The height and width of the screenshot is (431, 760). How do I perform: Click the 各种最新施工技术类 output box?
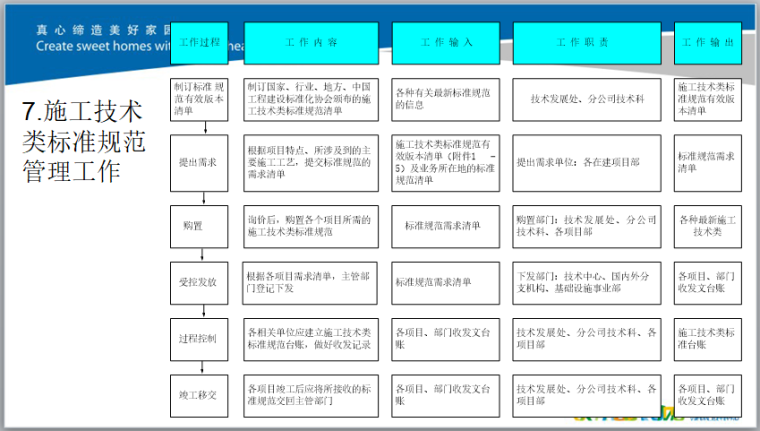709,226
